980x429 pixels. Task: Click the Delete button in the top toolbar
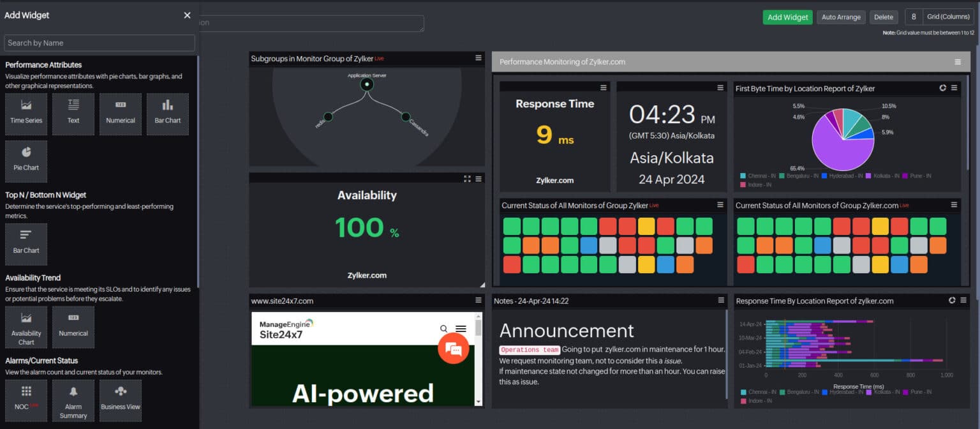(x=884, y=17)
